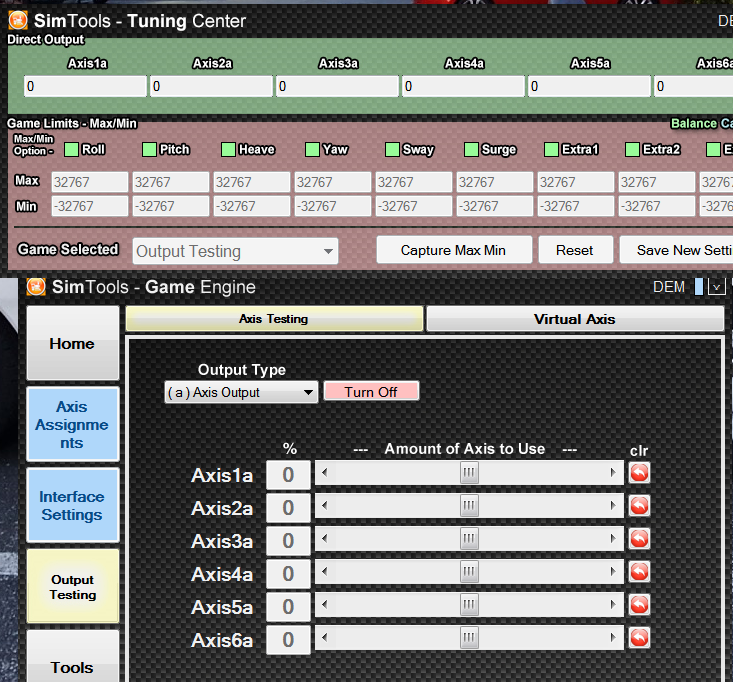Click the Reset button in Tuning Center
This screenshot has width=733, height=693.
575,250
